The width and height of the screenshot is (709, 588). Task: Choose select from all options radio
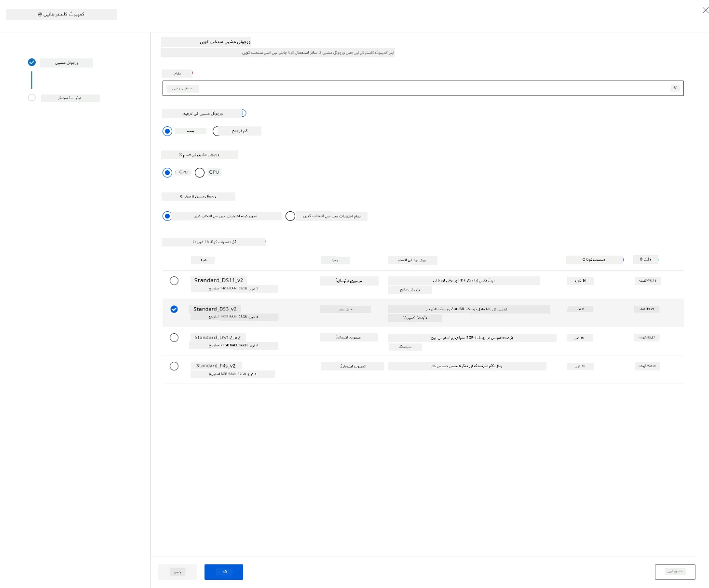290,216
